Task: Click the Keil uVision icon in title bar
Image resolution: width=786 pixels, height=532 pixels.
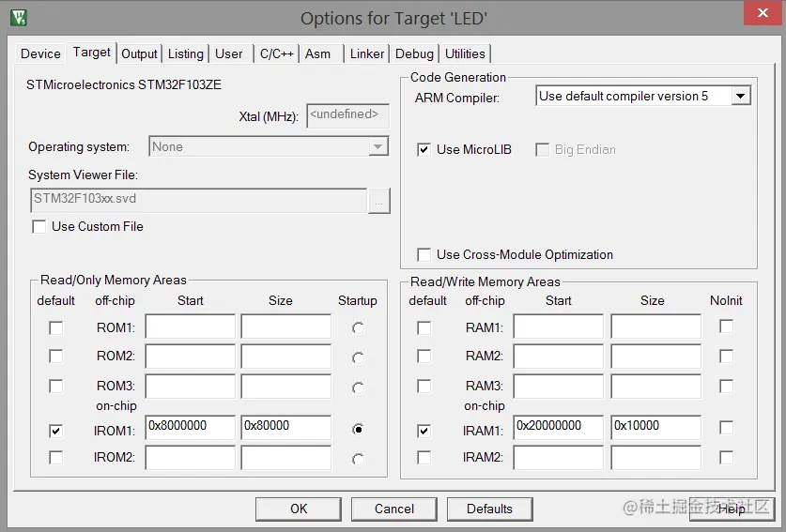Action: tap(19, 18)
